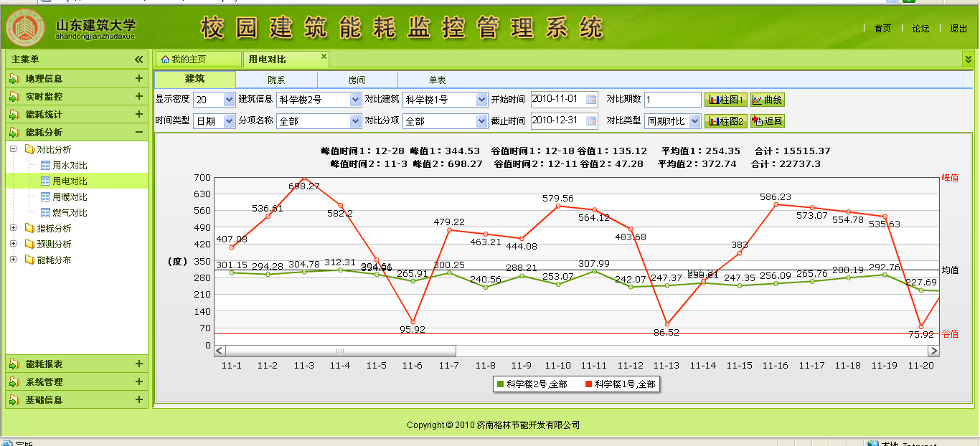
Task: Toggle 科学楼1号 red legend series
Action: (620, 384)
